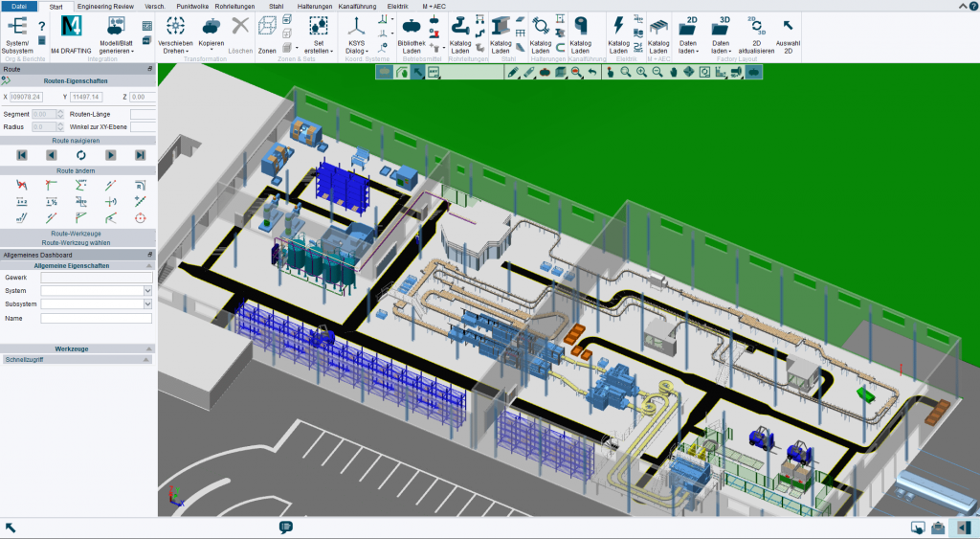The image size is (980, 539).
Task: Select the pencil tool in viewport toolbar
Action: pyautogui.click(x=513, y=73)
